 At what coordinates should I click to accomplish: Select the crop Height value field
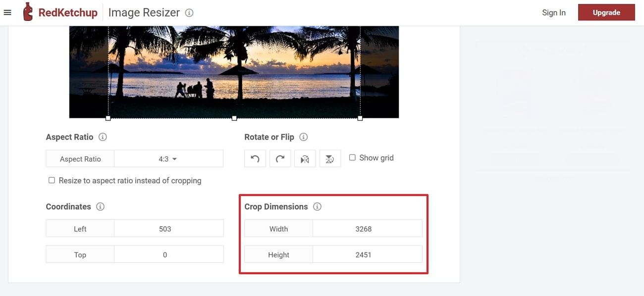[367, 254]
